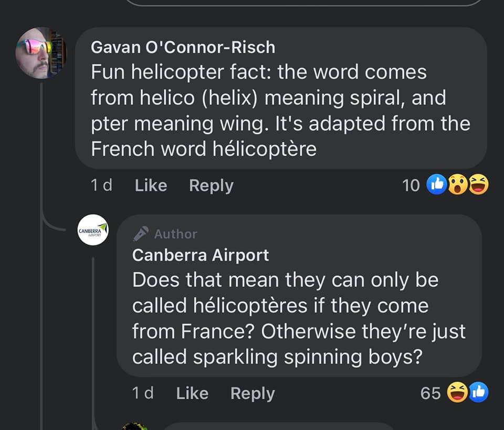This screenshot has width=504, height=430.
Task: Reply to Canberra Airport's comment
Action: pyautogui.click(x=253, y=393)
